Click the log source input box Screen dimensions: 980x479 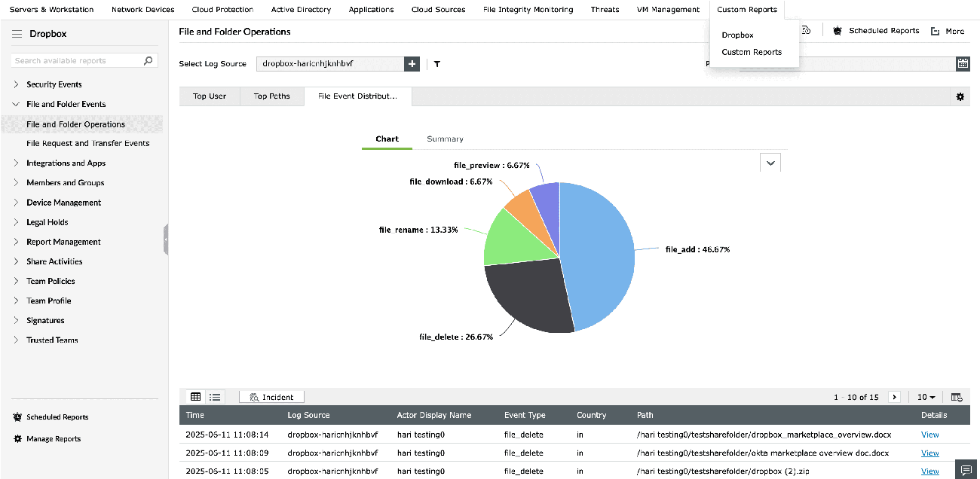[330, 64]
